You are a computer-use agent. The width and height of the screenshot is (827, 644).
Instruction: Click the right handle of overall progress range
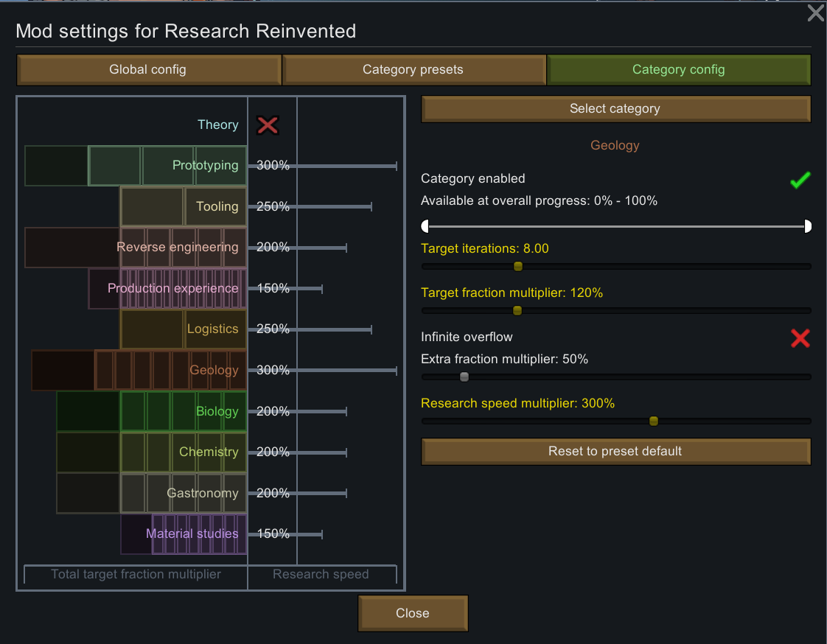coord(808,226)
